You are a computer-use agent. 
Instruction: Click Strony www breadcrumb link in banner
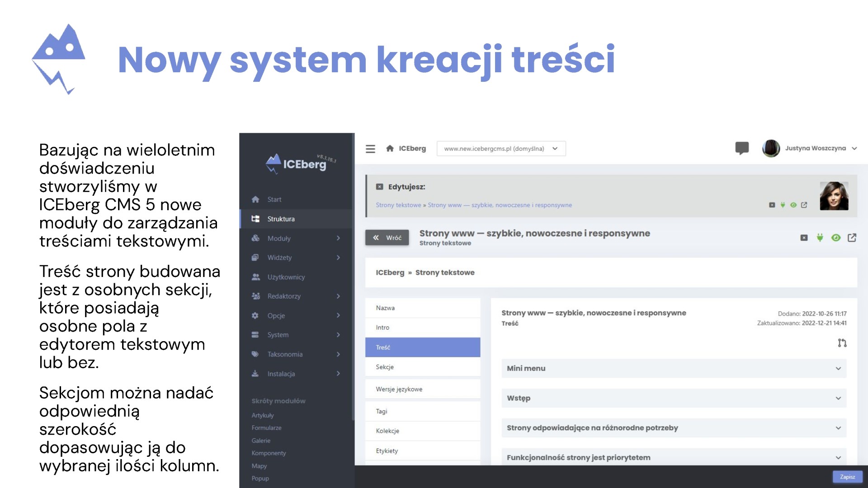point(500,205)
